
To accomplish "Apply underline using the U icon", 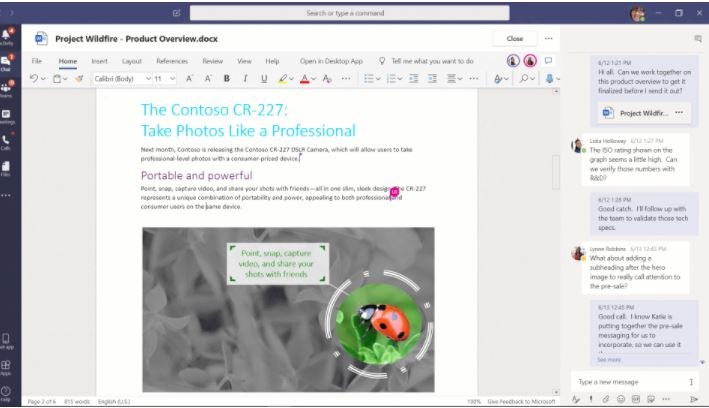I will 264,78.
